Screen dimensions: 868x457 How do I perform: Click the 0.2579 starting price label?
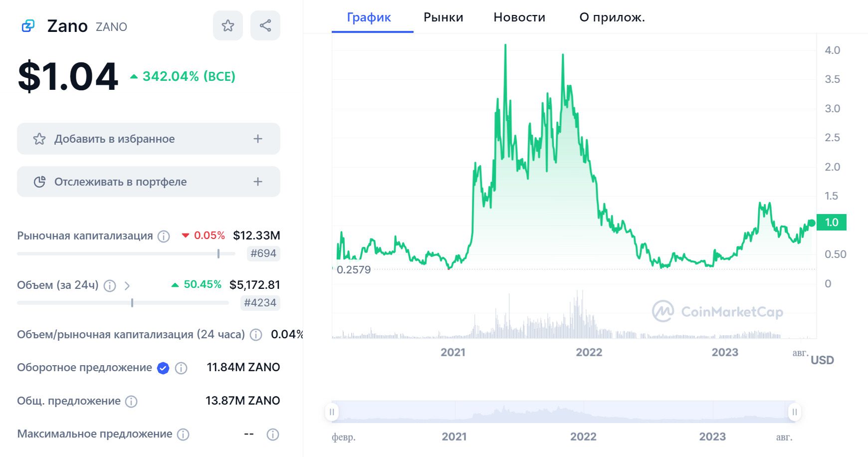(x=354, y=270)
